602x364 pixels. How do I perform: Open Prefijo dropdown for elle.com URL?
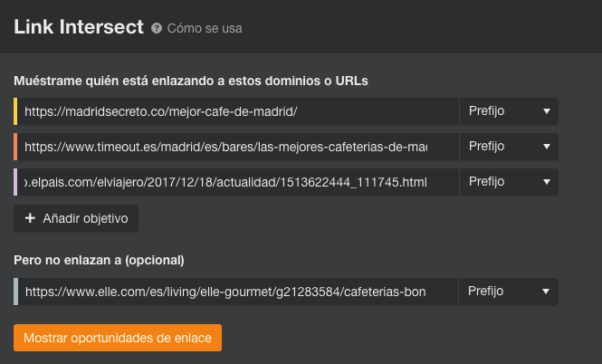coord(508,292)
